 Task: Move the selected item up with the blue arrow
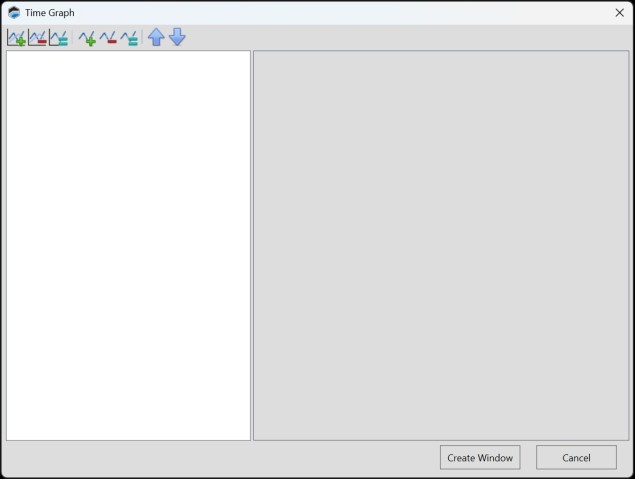(156, 38)
